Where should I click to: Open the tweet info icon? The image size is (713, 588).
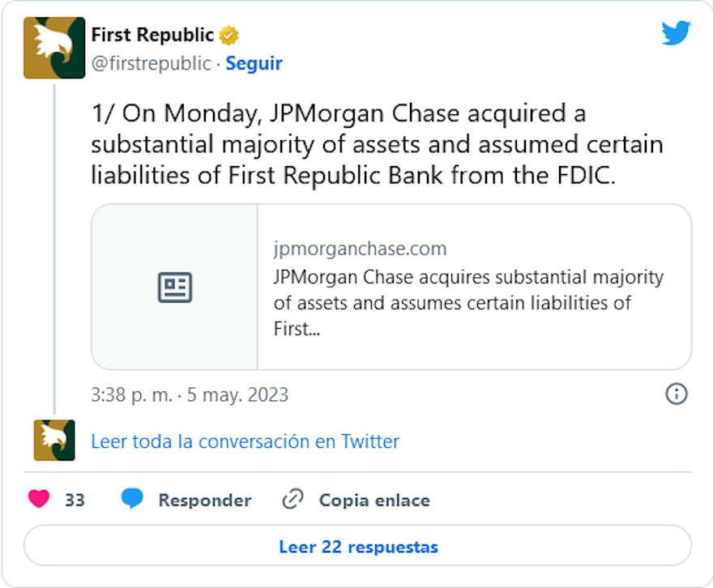[676, 394]
